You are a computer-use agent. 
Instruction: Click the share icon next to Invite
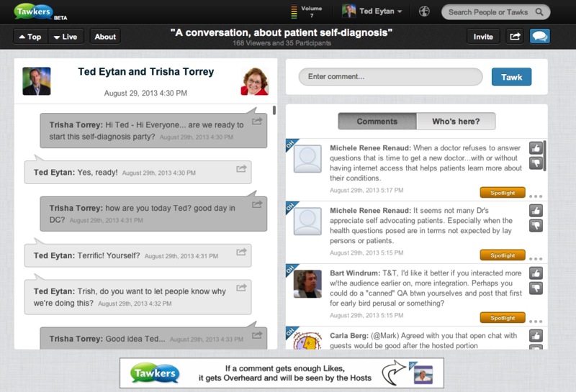click(515, 36)
